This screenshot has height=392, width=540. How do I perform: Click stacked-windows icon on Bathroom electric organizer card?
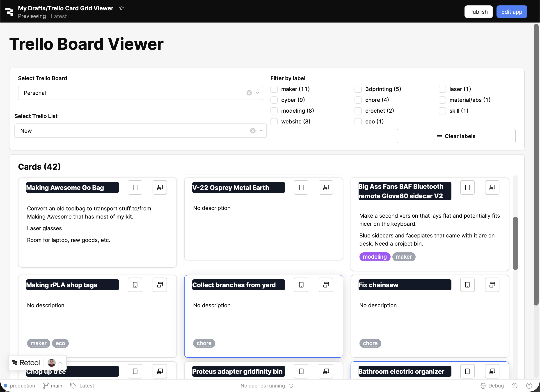pos(492,371)
